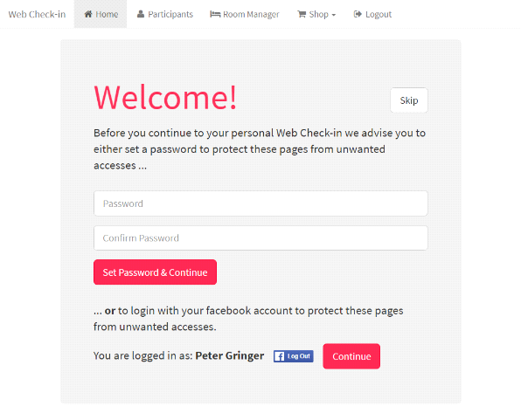This screenshot has height=420, width=521.
Task: Click the Home house icon
Action: tap(88, 14)
